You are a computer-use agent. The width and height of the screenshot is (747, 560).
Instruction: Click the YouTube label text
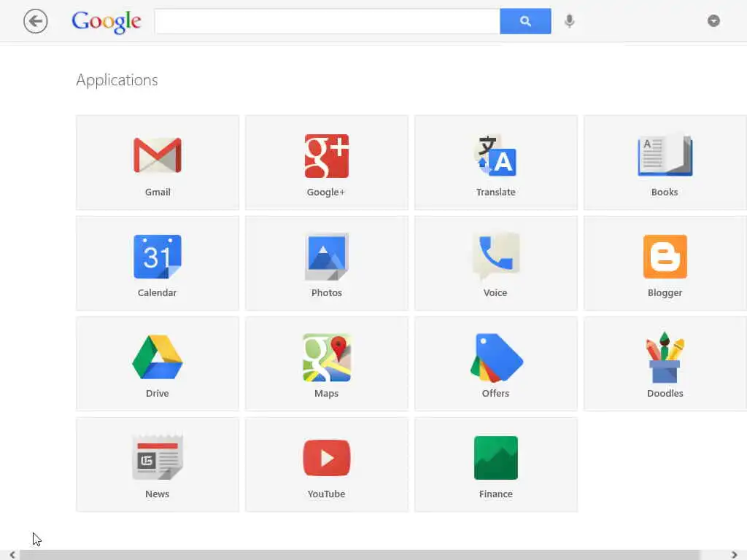click(326, 494)
